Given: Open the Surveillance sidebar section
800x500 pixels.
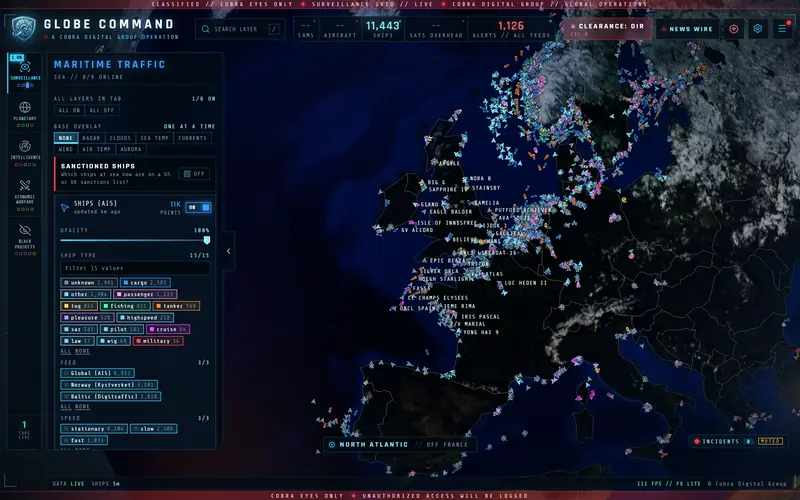Looking at the screenshot, I should tap(24, 72).
